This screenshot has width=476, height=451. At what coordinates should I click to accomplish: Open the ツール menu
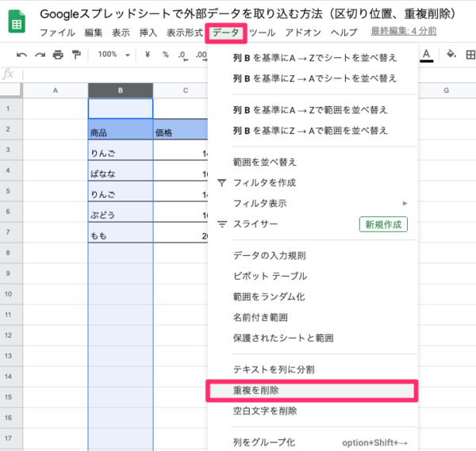pyautogui.click(x=262, y=33)
